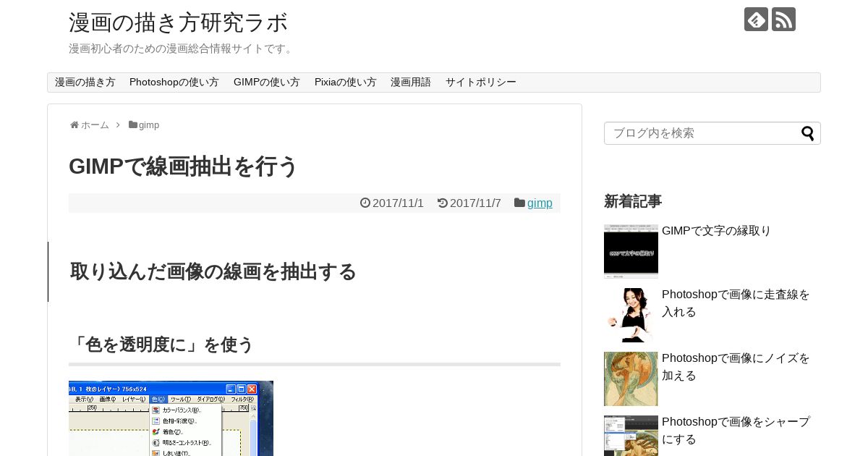Go to site title 漫画の描き方研究ラボ
868x456 pixels.
[x=179, y=22]
